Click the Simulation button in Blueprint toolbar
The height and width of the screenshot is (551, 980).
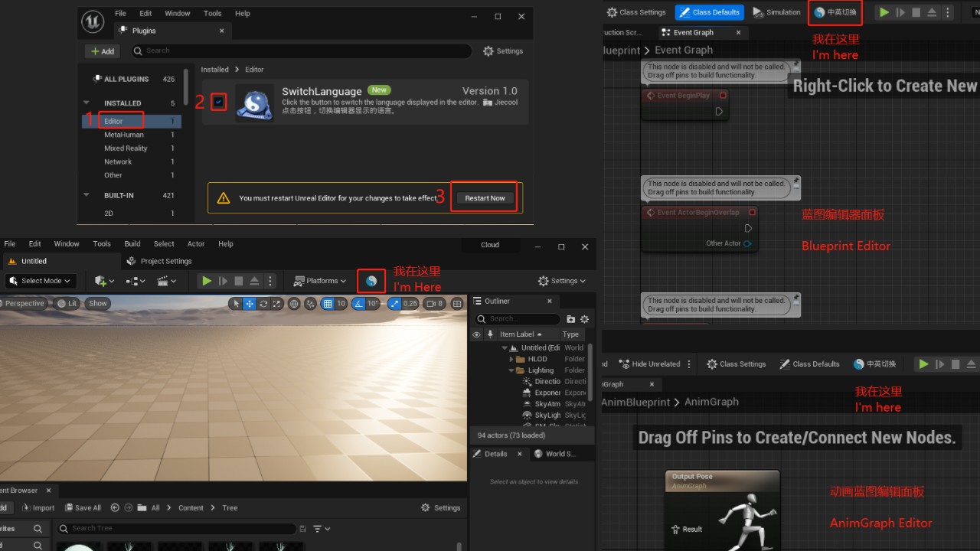pyautogui.click(x=776, y=12)
